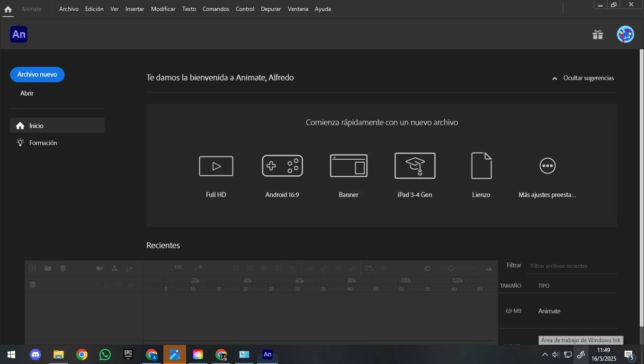This screenshot has height=364, width=644.
Task: Choose the iPad 3-4 Gen preset
Action: [415, 165]
